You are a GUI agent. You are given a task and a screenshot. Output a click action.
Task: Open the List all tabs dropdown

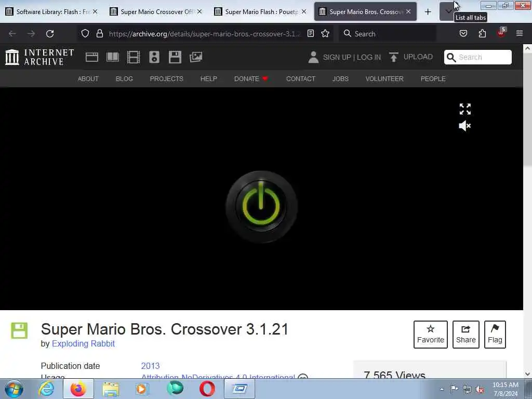click(448, 11)
